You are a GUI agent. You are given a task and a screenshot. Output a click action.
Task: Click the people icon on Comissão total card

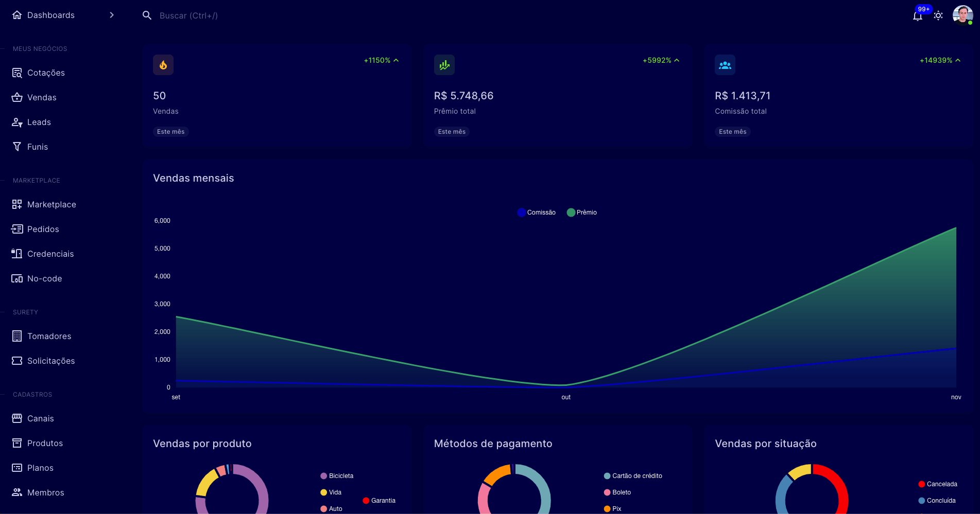click(725, 65)
